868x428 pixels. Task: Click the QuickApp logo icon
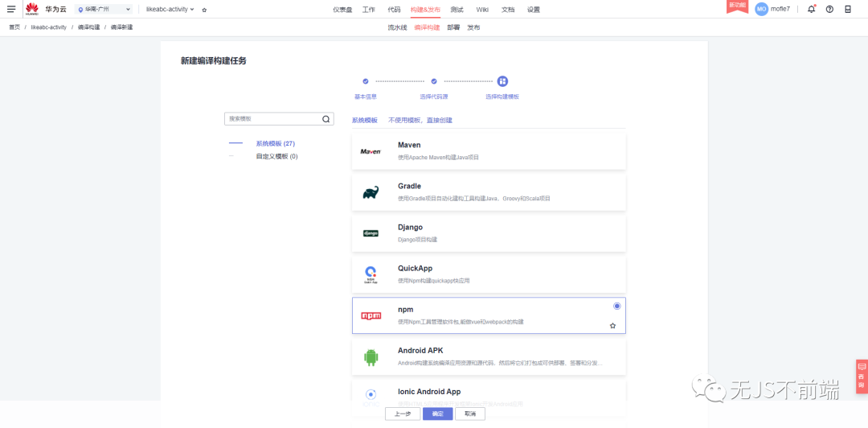pyautogui.click(x=371, y=274)
